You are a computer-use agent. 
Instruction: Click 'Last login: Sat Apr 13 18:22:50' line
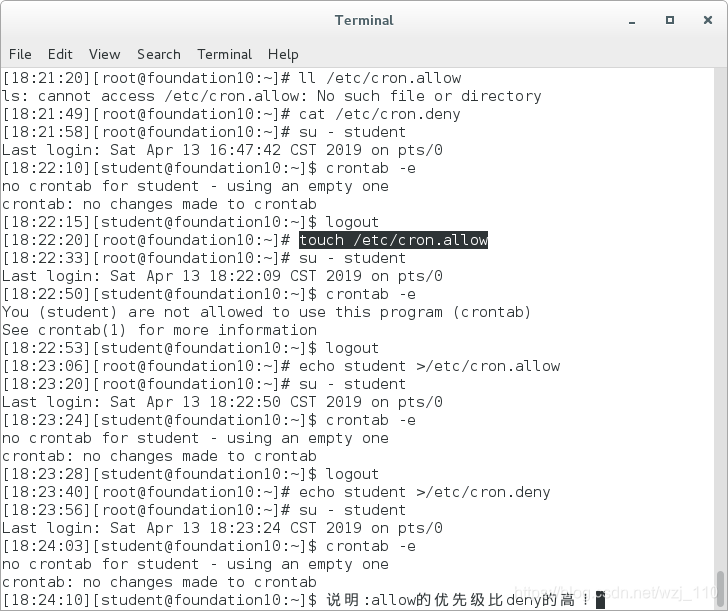coord(222,402)
